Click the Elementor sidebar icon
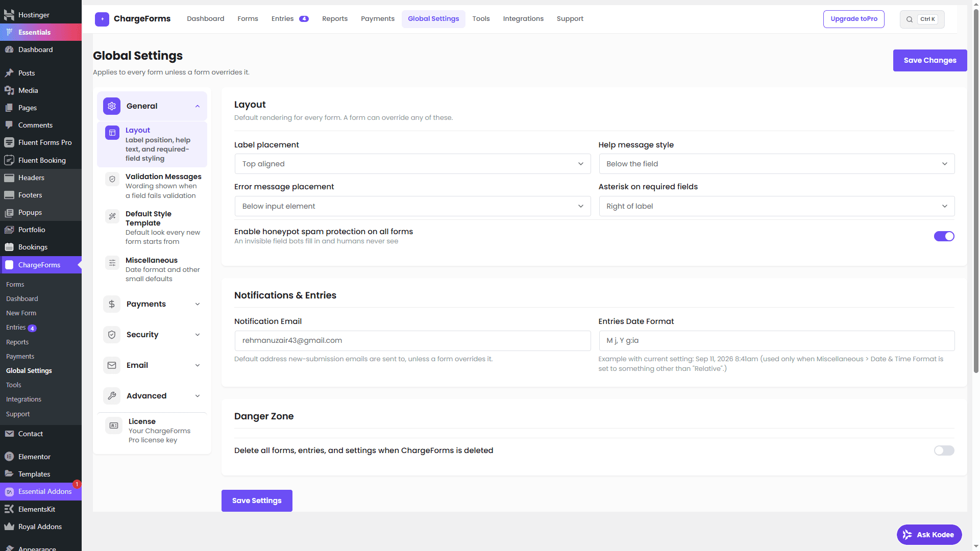This screenshot has height=551, width=980. tap(9, 457)
